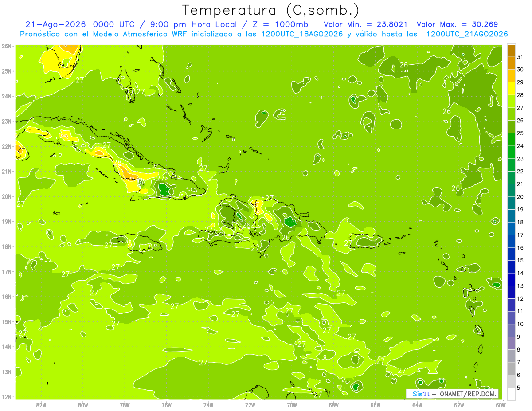Click the 20N latitude label

7,196
